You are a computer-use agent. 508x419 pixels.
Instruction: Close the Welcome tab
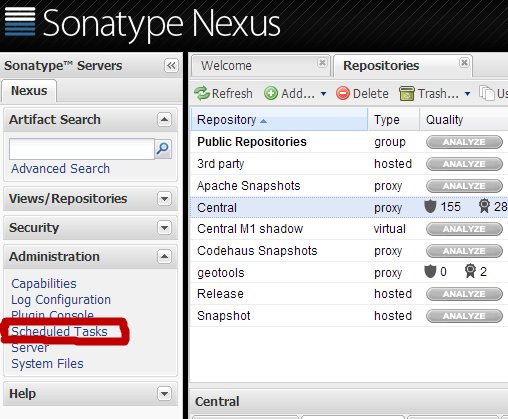(322, 62)
